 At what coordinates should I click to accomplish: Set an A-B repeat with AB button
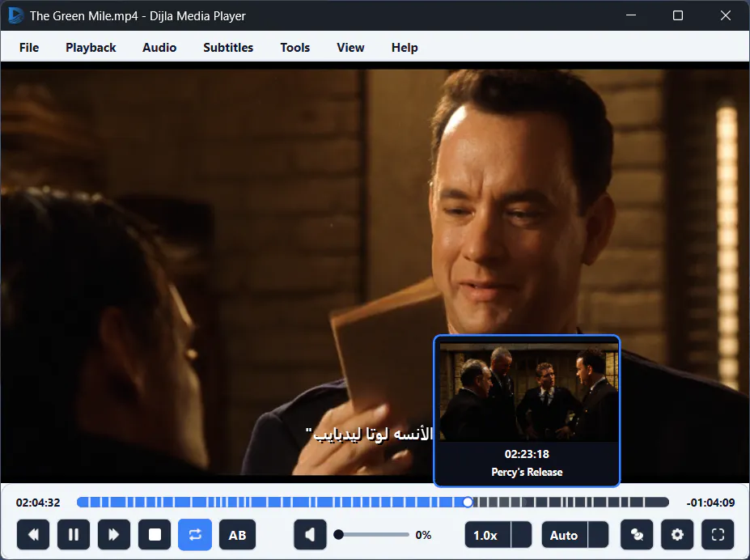click(237, 535)
